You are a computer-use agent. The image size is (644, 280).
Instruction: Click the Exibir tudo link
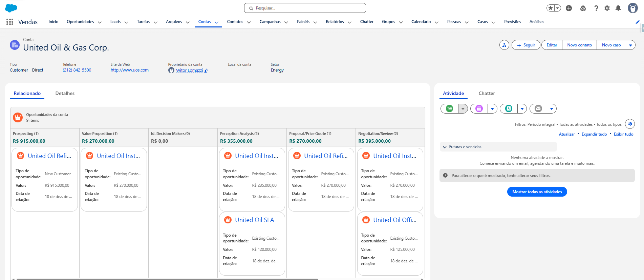(x=623, y=134)
